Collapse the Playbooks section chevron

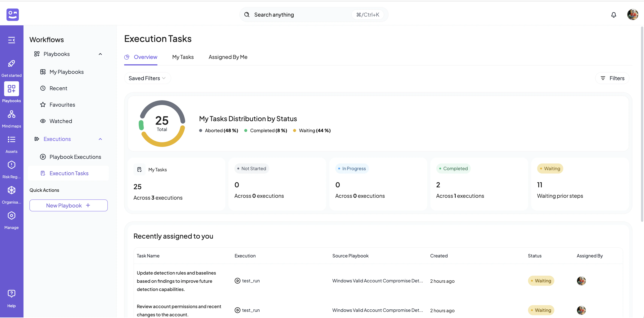pyautogui.click(x=100, y=54)
